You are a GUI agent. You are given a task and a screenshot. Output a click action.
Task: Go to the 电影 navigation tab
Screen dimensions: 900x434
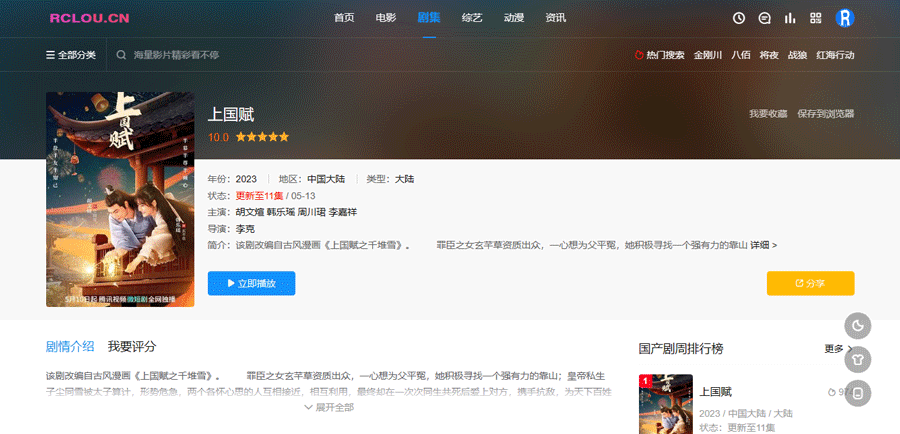tap(386, 18)
